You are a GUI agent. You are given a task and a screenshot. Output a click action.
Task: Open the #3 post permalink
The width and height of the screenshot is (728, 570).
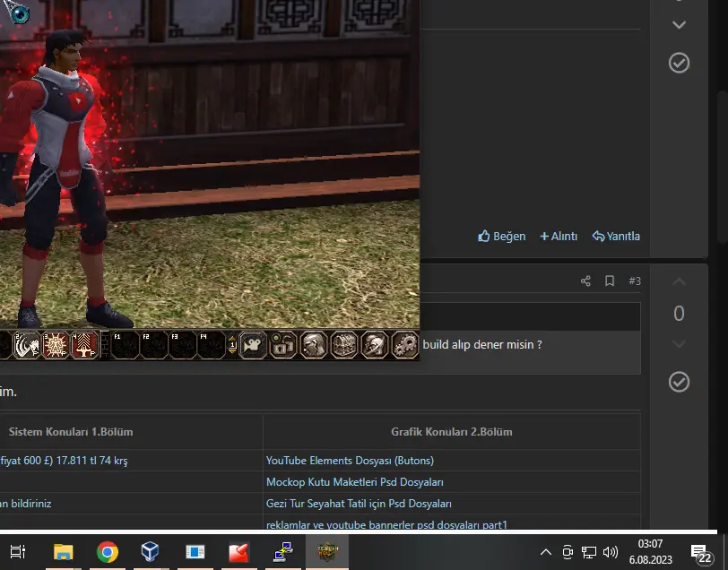pos(635,281)
